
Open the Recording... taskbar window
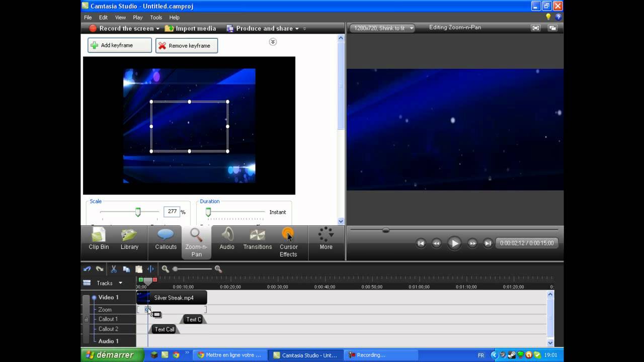tap(381, 355)
